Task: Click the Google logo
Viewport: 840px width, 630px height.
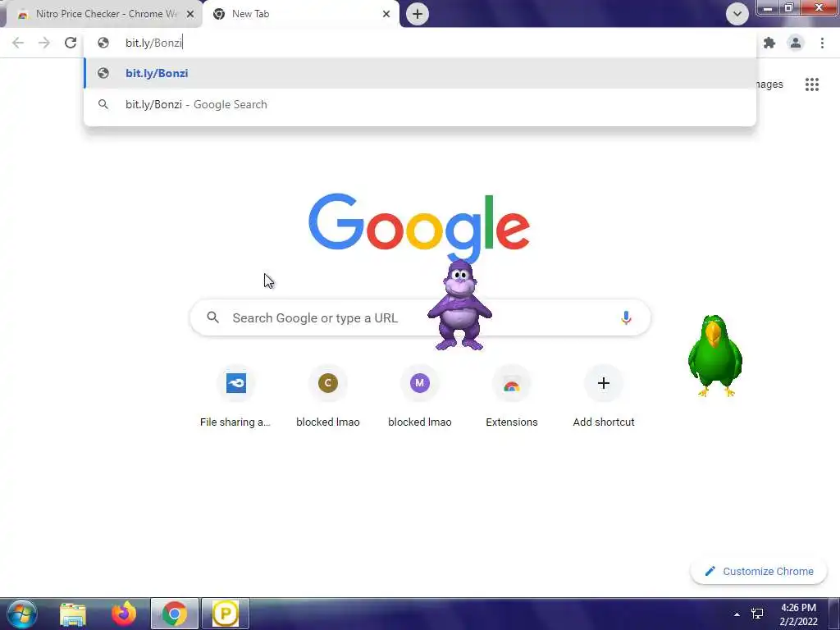Action: click(x=419, y=226)
